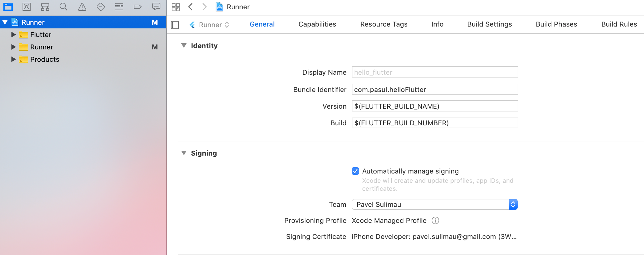The width and height of the screenshot is (644, 255).
Task: Open the Runner target selector popup
Action: [210, 25]
